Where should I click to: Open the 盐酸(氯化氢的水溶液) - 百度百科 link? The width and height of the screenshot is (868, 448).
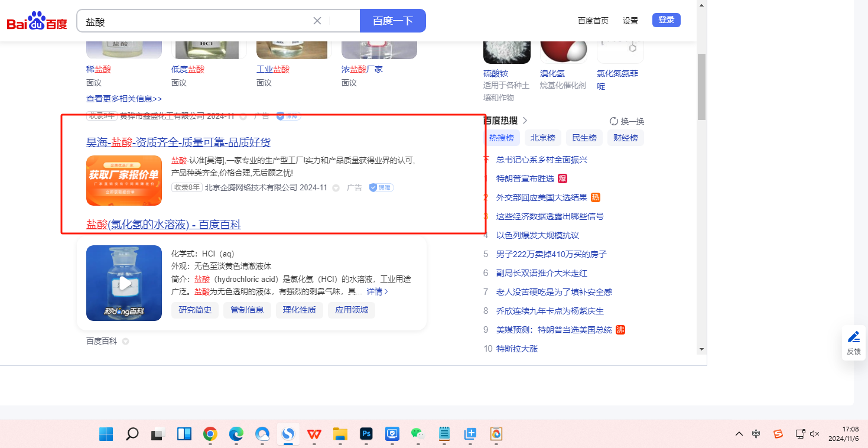[164, 225]
